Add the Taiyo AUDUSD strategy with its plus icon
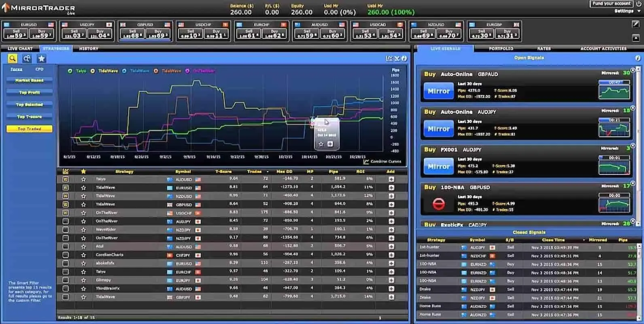Viewport: 644px width, 324px height. (x=391, y=179)
